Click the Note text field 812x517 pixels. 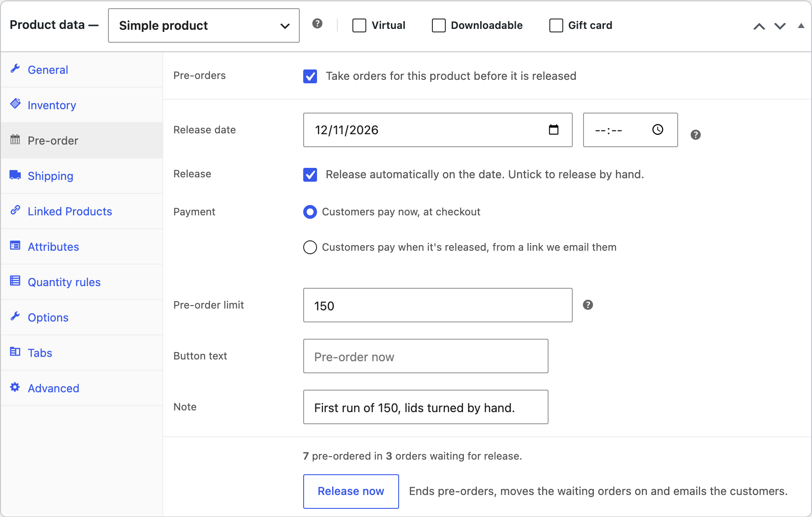click(426, 407)
